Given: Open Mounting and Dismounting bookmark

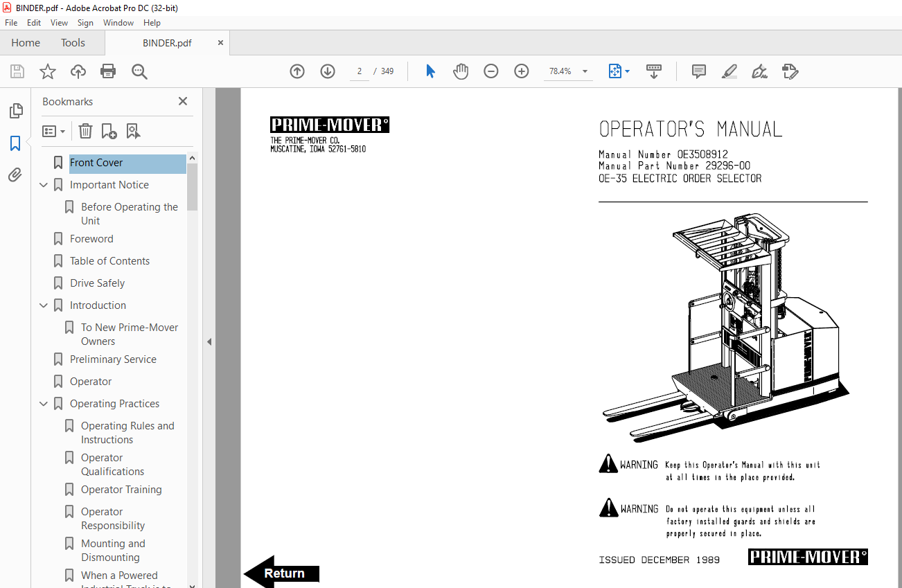Looking at the screenshot, I should pyautogui.click(x=113, y=551).
